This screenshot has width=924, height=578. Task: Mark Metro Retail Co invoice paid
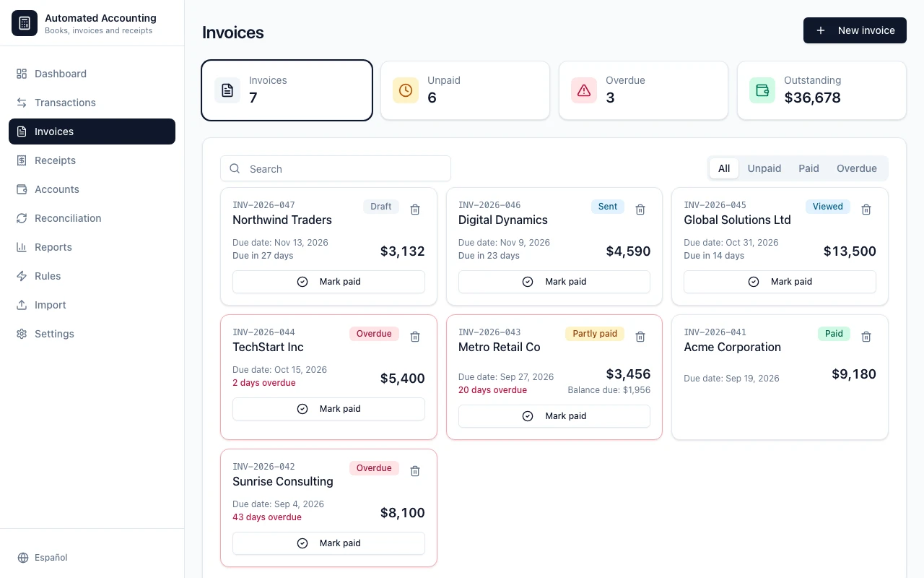pos(554,416)
